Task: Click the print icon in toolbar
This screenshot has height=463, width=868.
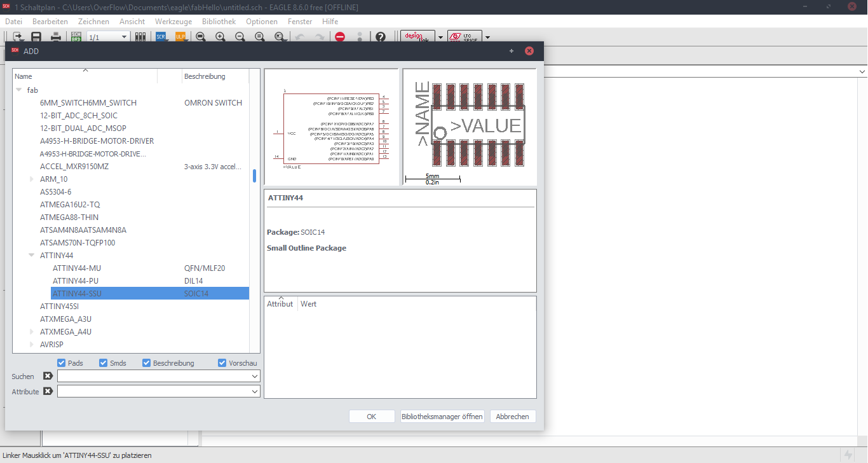Action: pos(56,37)
